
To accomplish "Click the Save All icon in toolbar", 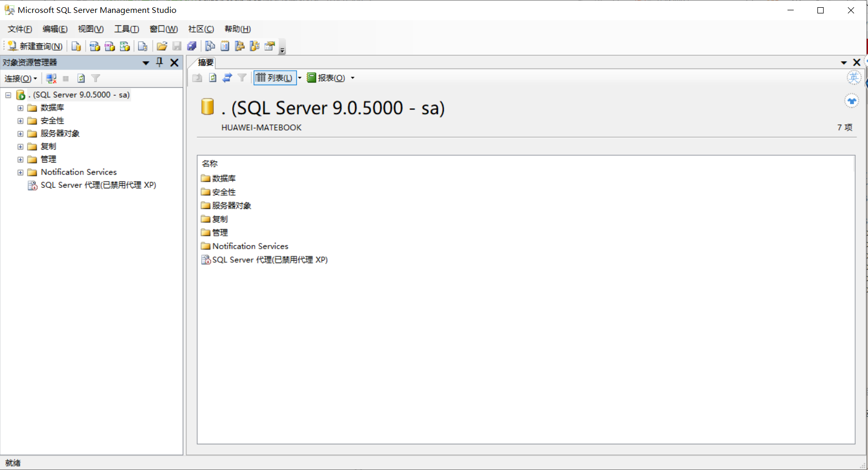I will pyautogui.click(x=191, y=46).
